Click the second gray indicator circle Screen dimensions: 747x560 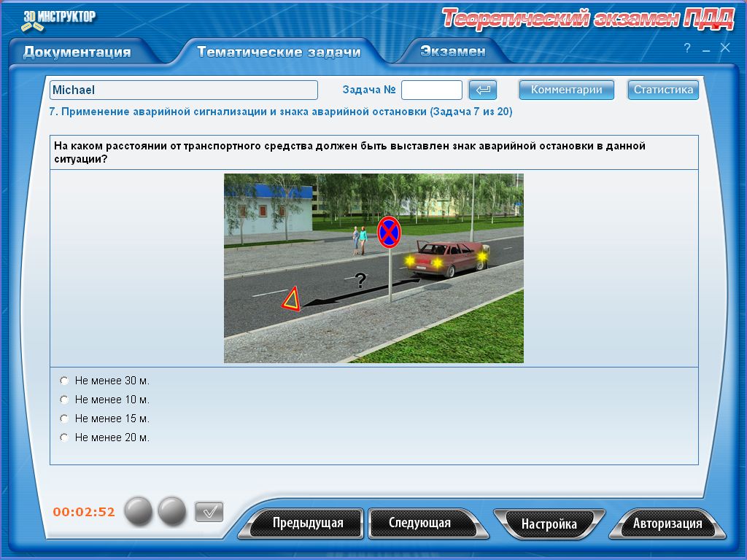click(172, 512)
